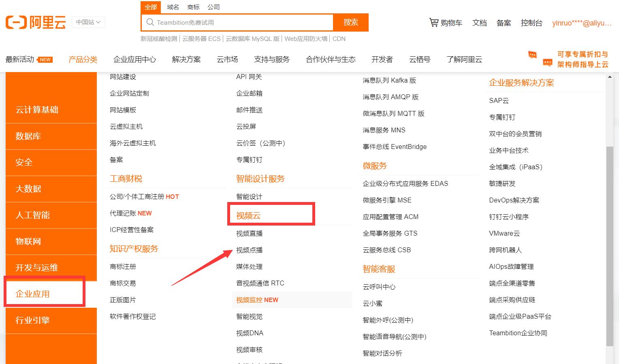Image resolution: width=619 pixels, height=364 pixels.
Task: Open DevOps解决方案 link
Action: [514, 200]
